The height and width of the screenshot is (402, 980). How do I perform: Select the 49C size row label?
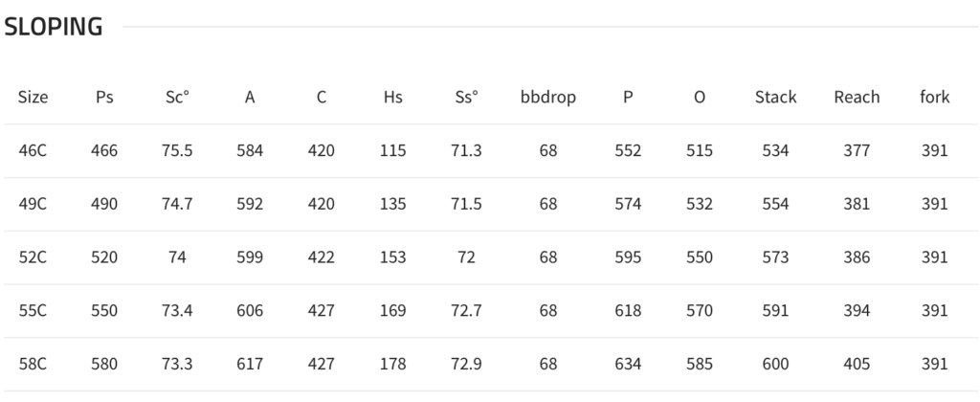33,204
